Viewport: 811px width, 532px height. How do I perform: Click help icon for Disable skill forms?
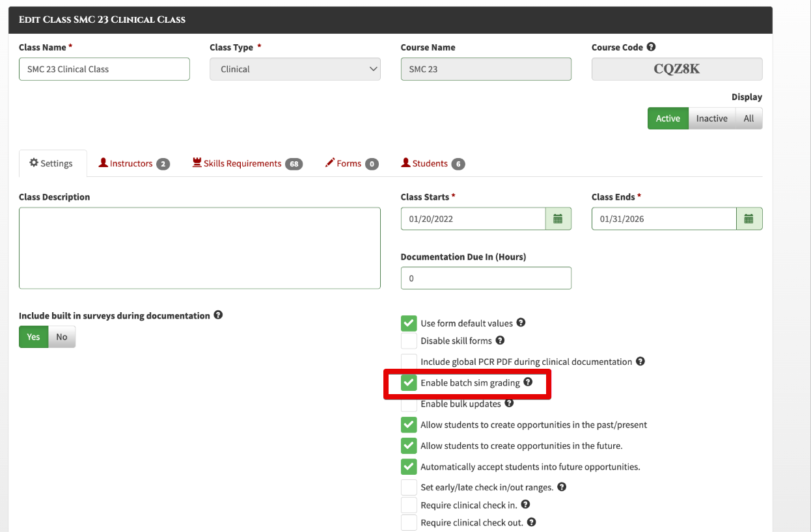[x=500, y=340]
